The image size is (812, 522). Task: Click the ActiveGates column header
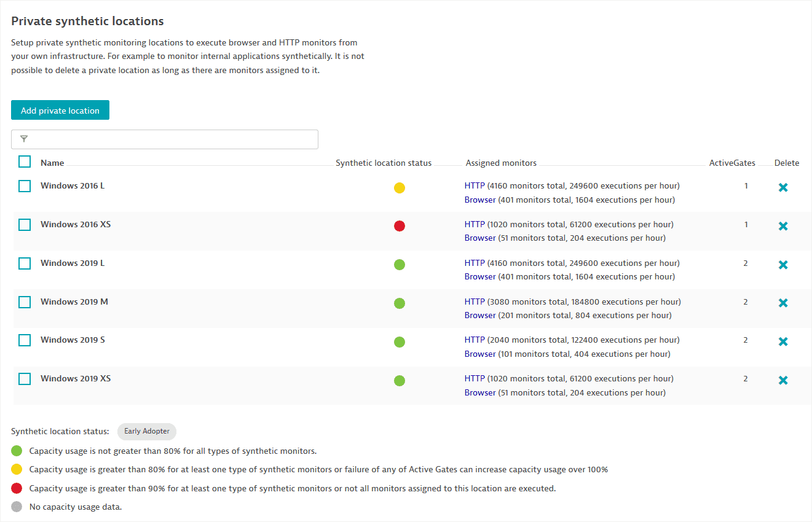732,163
